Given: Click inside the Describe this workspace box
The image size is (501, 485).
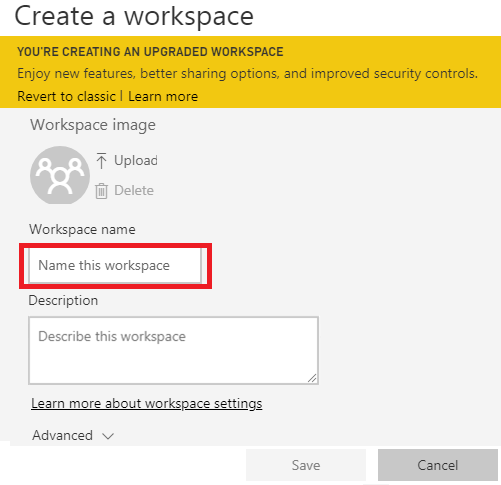Looking at the screenshot, I should [x=173, y=350].
